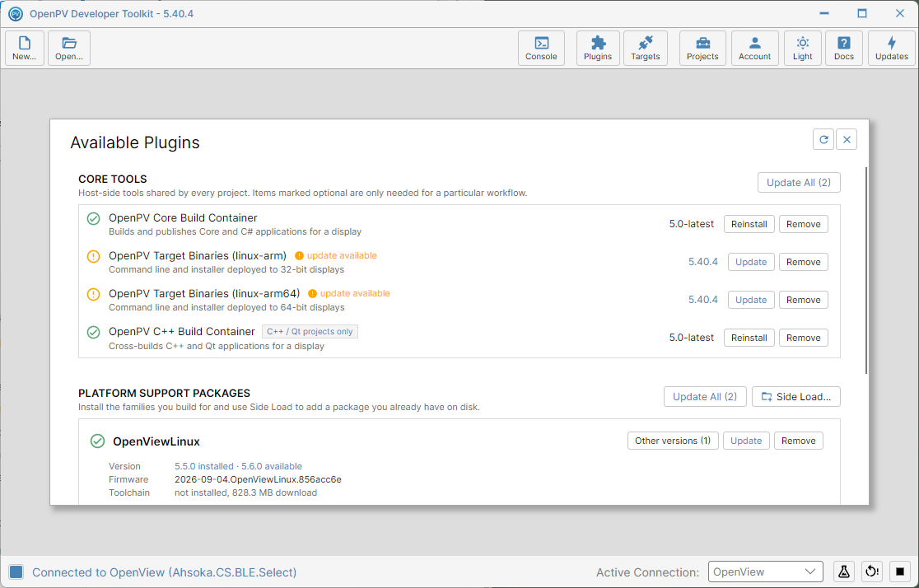Click warning icon beside linux-arm64 binaries row
The width and height of the screenshot is (919, 588).
pyautogui.click(x=93, y=294)
